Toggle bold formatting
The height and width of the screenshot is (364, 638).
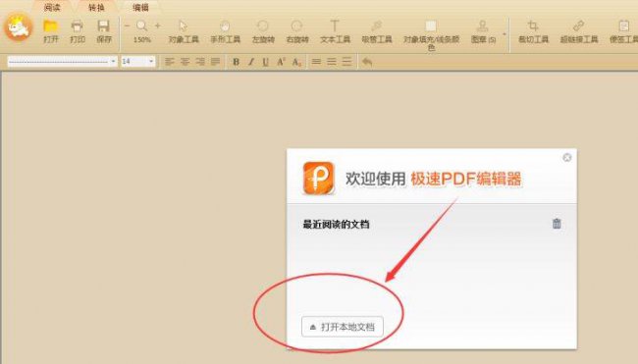coord(236,62)
